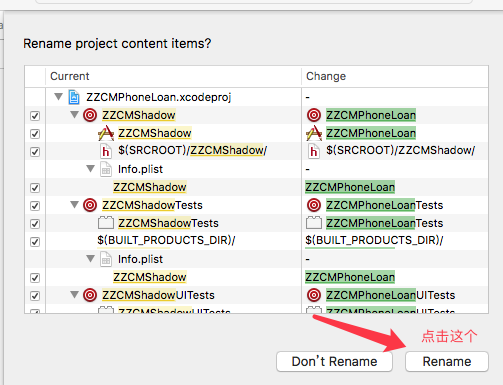Click the ZZCMPhoneLoanUITests target icon in Change column

click(314, 295)
